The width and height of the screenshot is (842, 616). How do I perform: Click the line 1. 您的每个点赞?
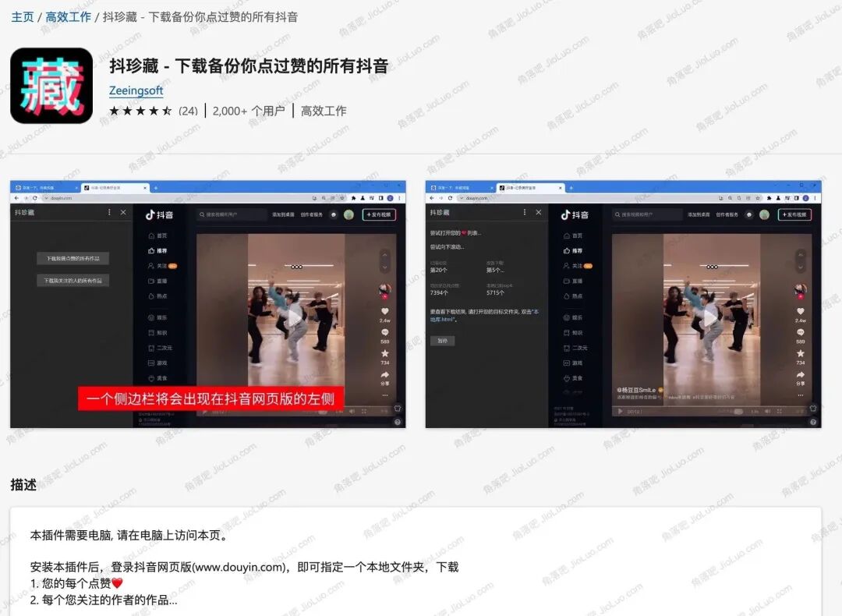tap(76, 583)
